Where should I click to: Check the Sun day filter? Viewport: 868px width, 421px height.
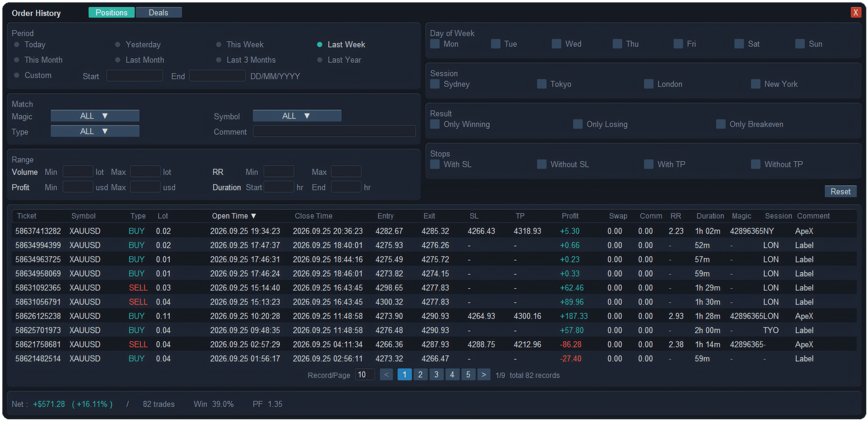800,44
